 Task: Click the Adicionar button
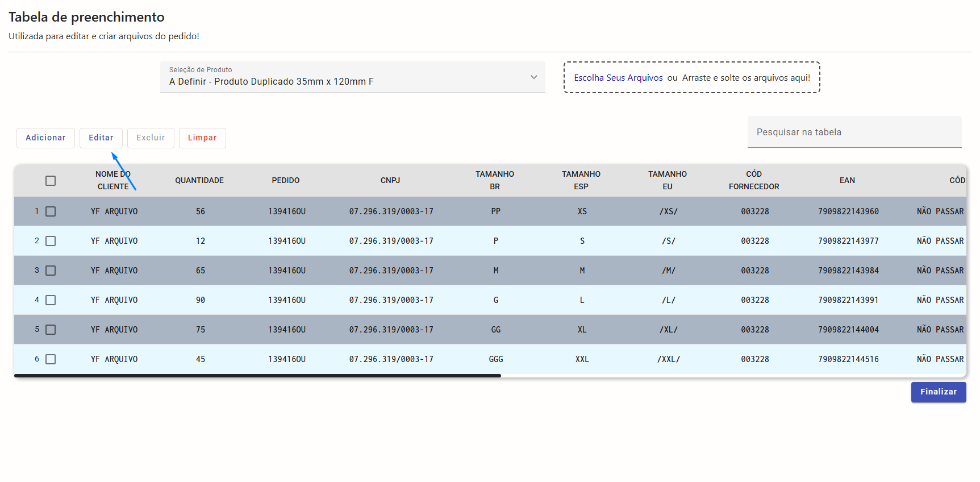[45, 138]
